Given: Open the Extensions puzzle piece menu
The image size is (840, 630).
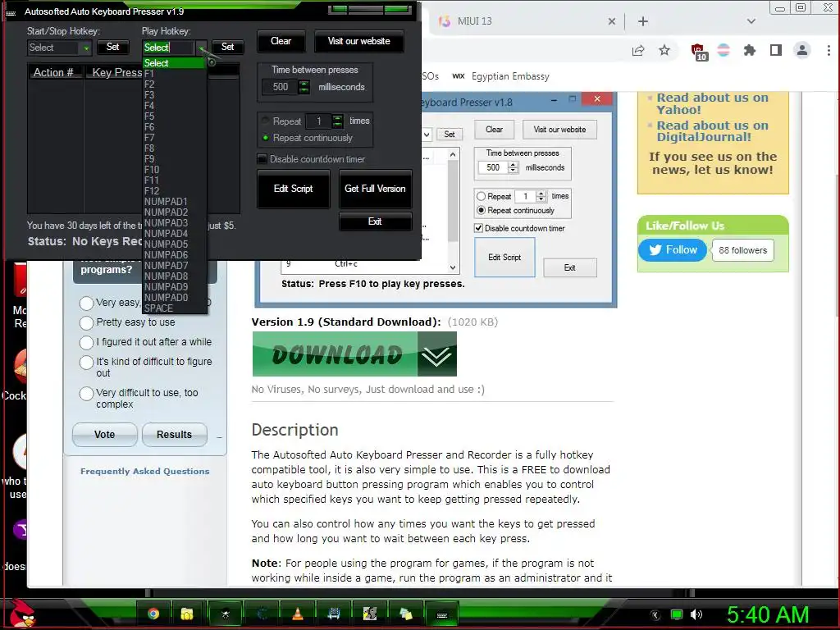Looking at the screenshot, I should pos(750,50).
